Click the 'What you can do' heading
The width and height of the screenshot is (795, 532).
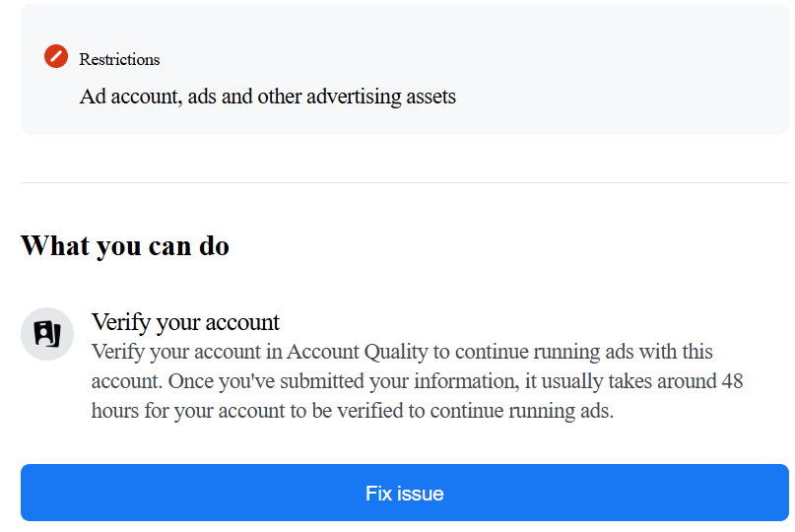[x=125, y=245]
